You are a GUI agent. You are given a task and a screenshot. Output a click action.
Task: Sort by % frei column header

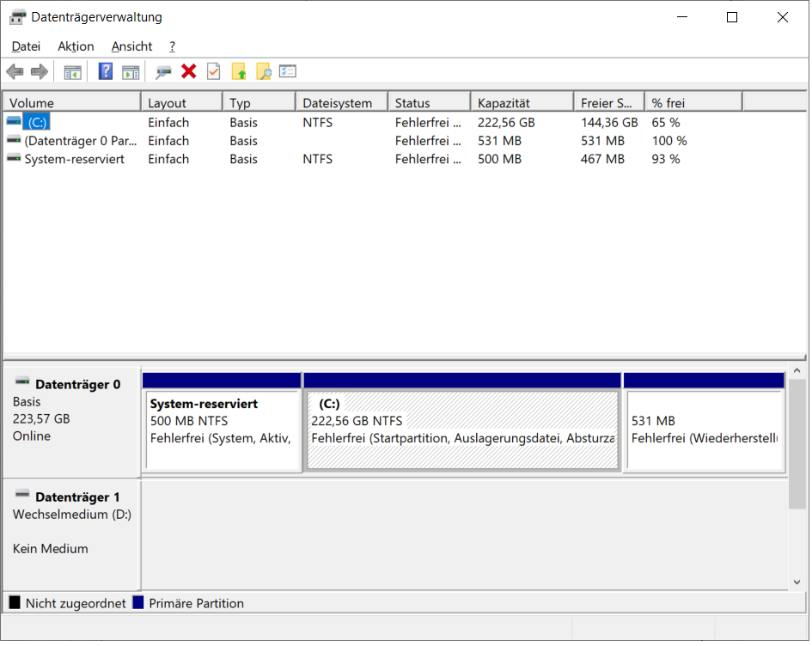pyautogui.click(x=693, y=102)
